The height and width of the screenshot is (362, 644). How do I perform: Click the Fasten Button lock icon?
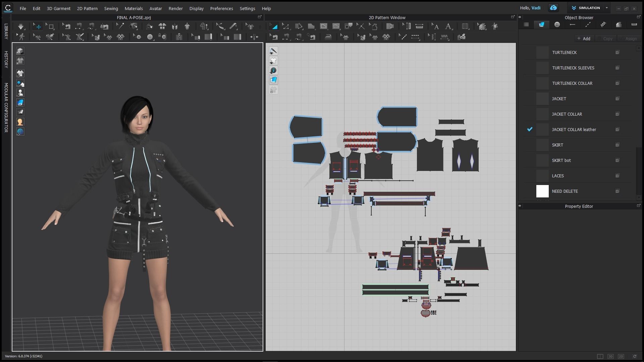click(x=163, y=37)
